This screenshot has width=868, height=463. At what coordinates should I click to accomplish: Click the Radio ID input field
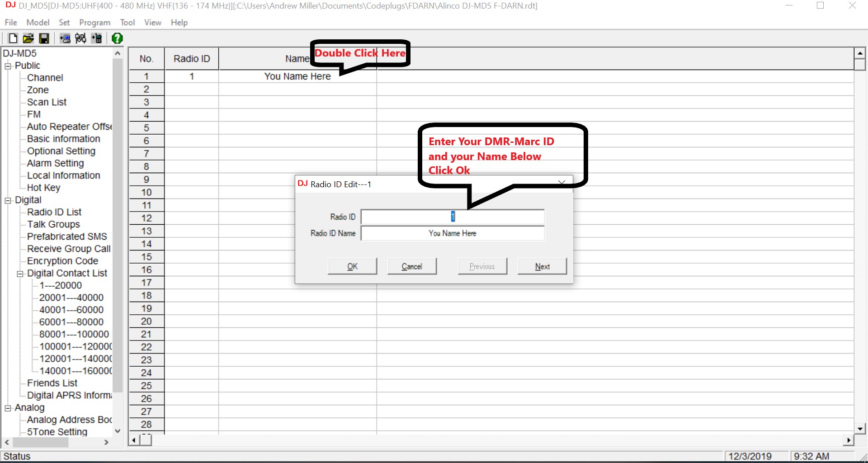click(452, 217)
